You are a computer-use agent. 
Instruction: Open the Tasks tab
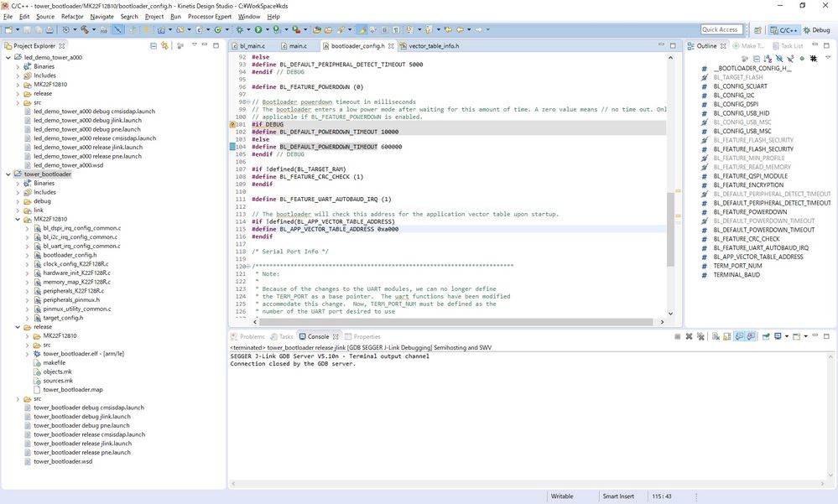coord(282,337)
